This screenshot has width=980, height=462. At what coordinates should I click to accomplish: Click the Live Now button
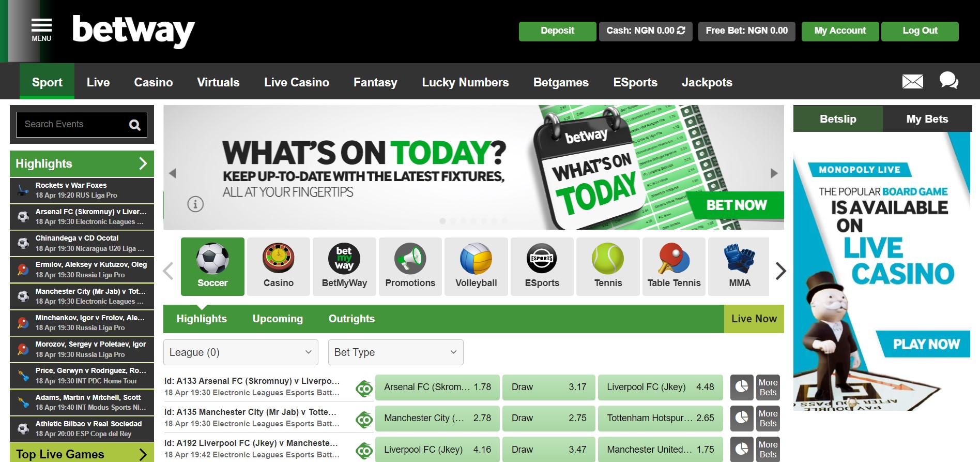pyautogui.click(x=754, y=319)
